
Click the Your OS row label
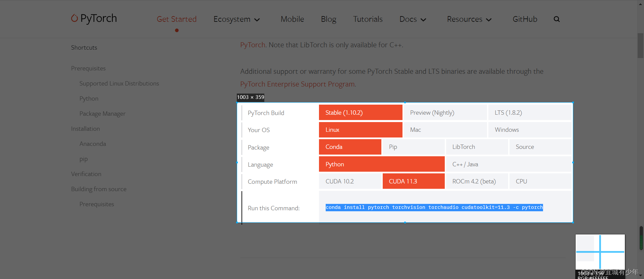point(259,130)
